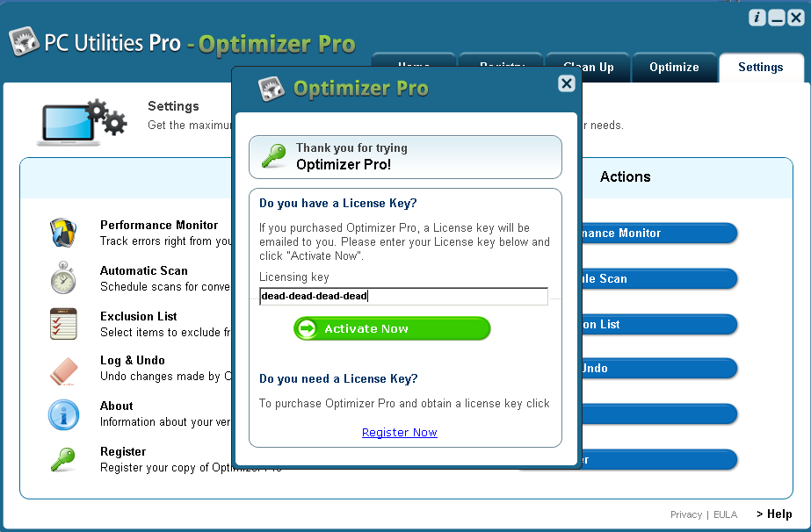811x532 pixels.
Task: Click the blue action button in About row
Action: [x=660, y=413]
